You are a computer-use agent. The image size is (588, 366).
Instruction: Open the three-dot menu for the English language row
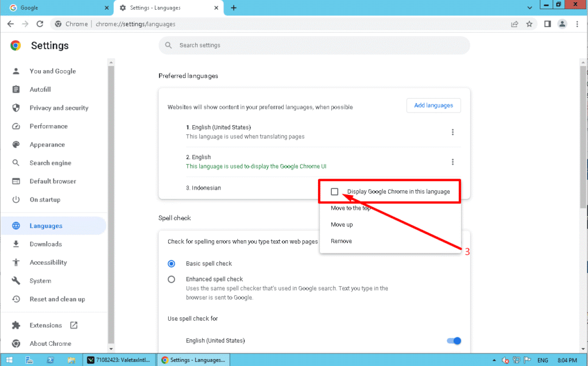(452, 162)
